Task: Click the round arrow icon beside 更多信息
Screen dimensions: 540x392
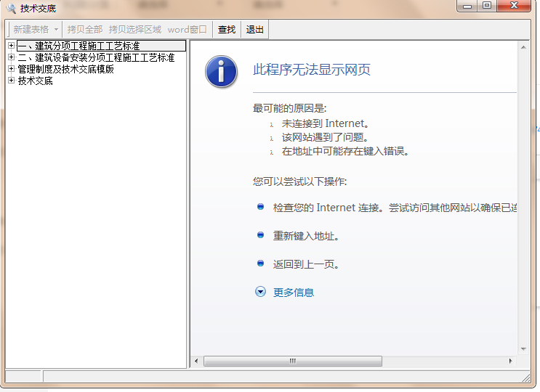Action: click(261, 292)
